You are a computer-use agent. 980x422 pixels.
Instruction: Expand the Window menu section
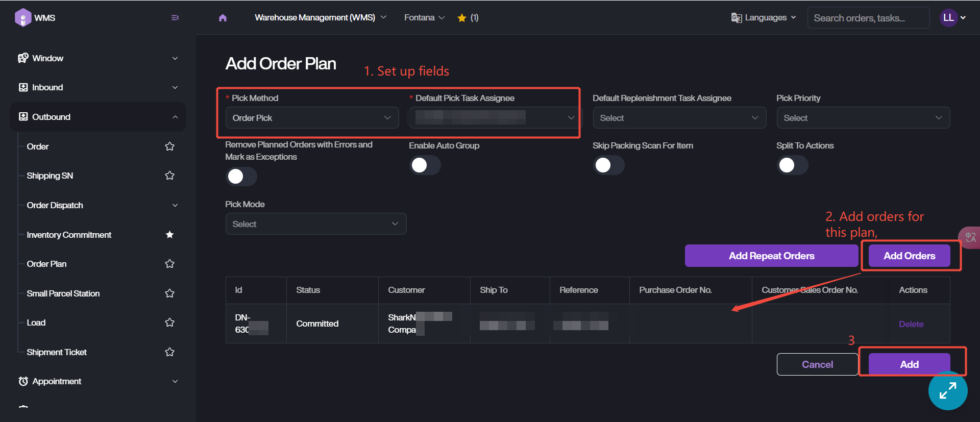(175, 58)
